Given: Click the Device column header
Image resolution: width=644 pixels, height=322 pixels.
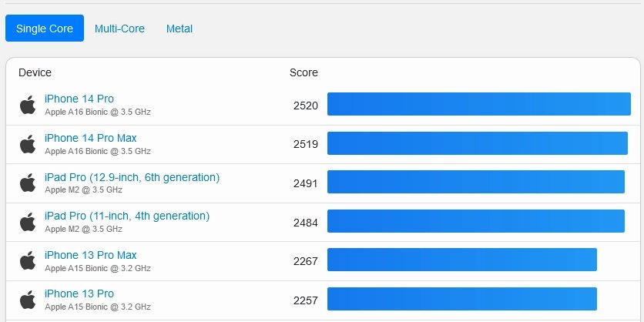Looking at the screenshot, I should point(35,72).
